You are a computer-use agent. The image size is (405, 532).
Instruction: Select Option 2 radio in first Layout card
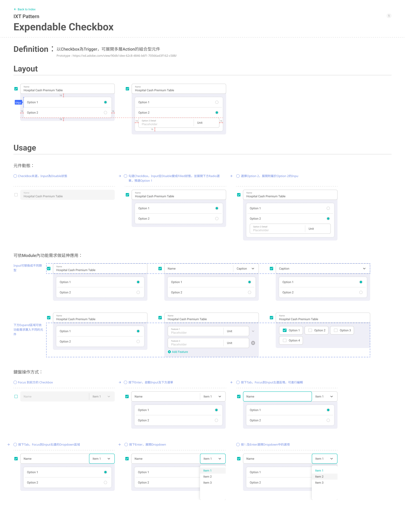(105, 113)
